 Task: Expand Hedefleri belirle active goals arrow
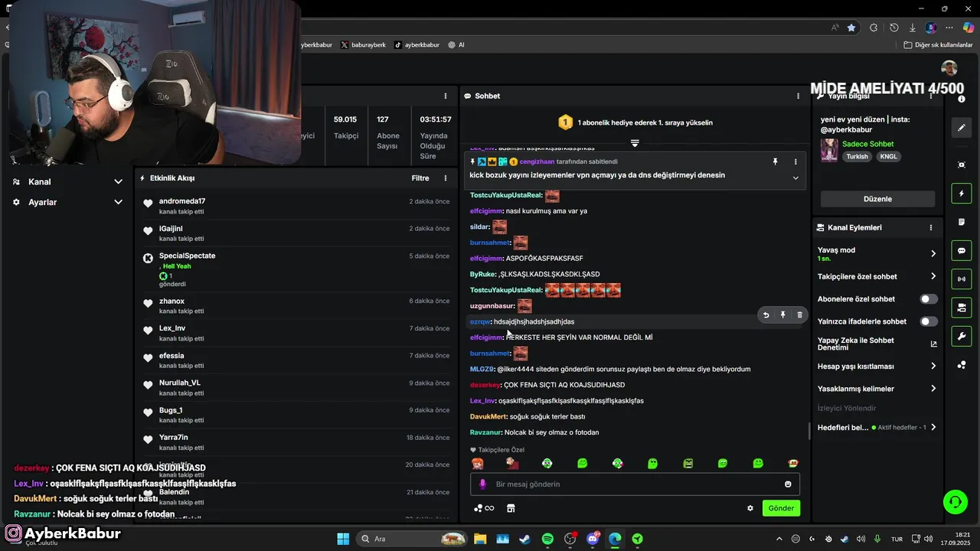coord(933,428)
